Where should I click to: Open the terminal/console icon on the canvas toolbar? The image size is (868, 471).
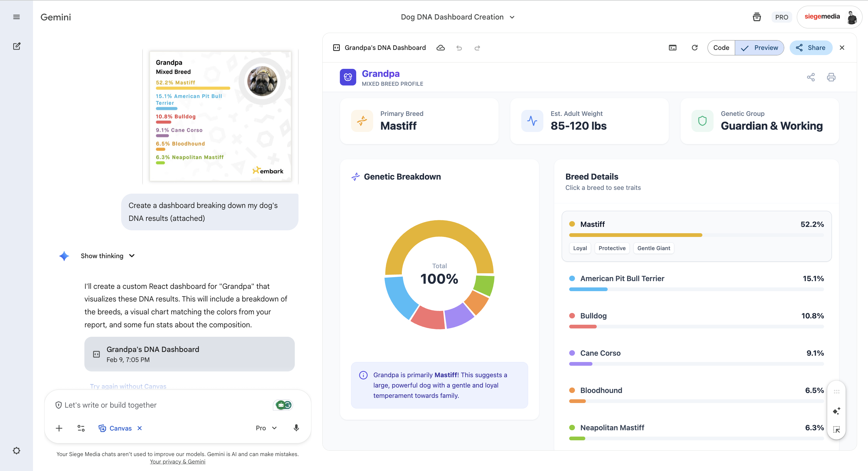click(x=673, y=47)
